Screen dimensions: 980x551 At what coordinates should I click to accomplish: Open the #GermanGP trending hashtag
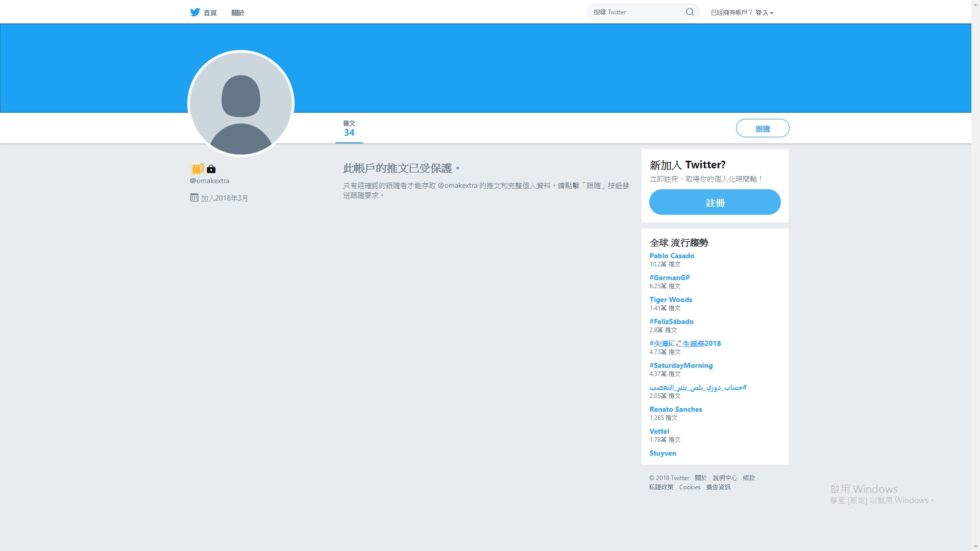click(670, 278)
